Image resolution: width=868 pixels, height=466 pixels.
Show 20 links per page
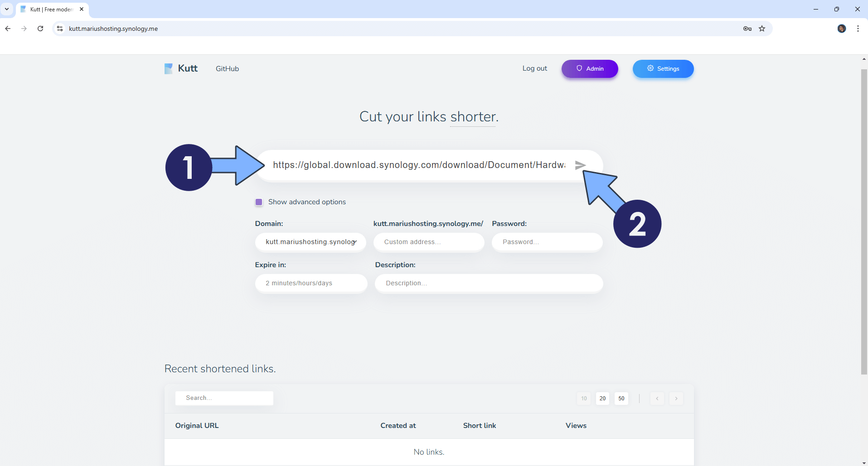click(602, 399)
